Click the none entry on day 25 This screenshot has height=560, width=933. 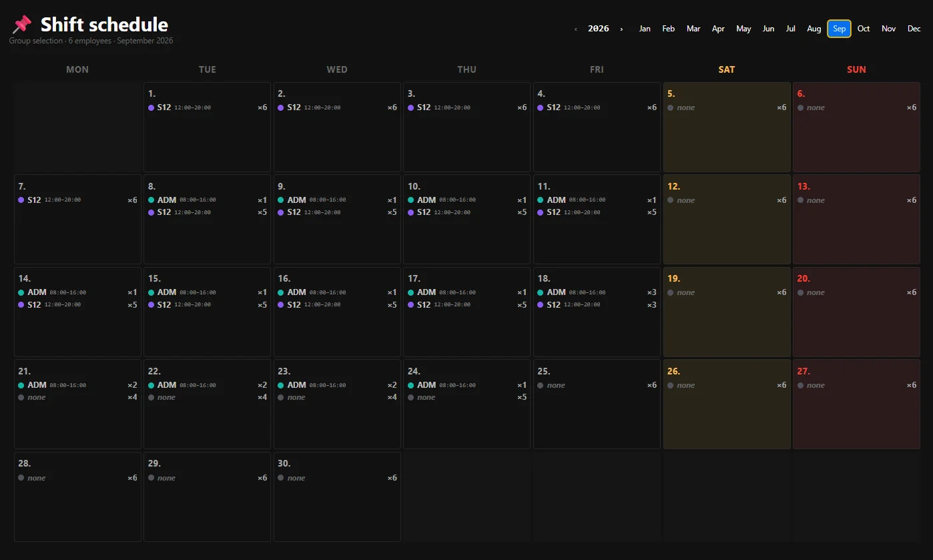coord(597,385)
